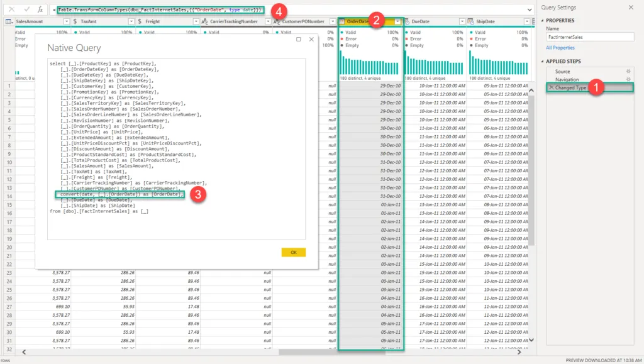Cancel the formula edit with the X icon
The height and width of the screenshot is (364, 644).
[x=12, y=10]
